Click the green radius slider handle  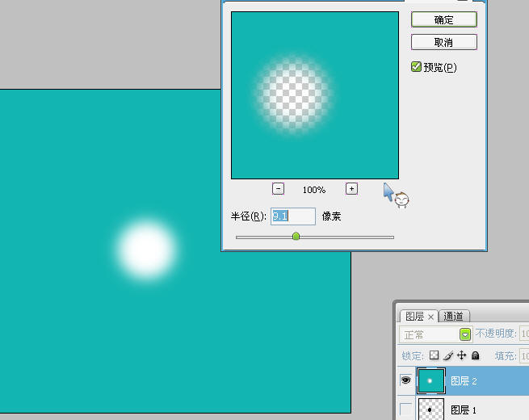[296, 236]
